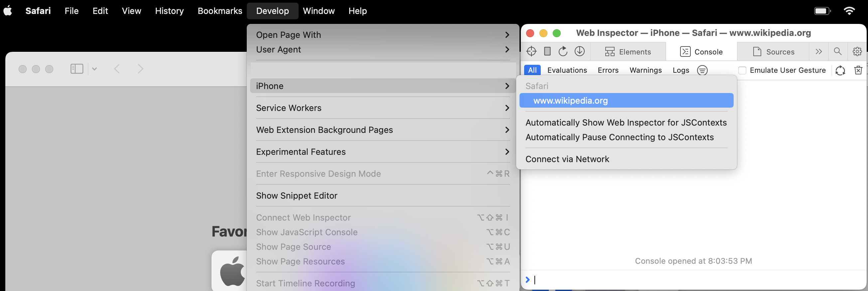Click the device settings icon in Web Inspector

(x=547, y=51)
